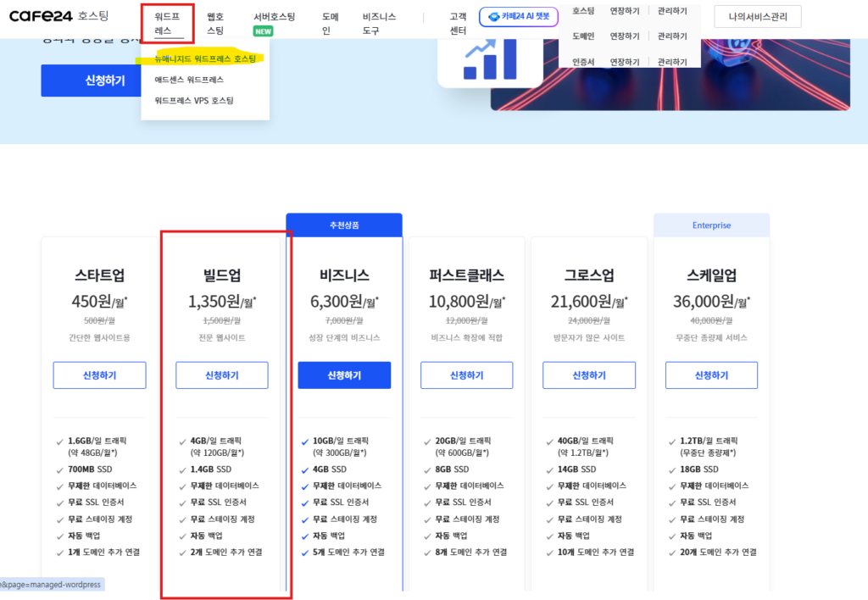Click the NEW badge under 서버호스팅
Viewport: 868px width, 600px height.
click(263, 31)
